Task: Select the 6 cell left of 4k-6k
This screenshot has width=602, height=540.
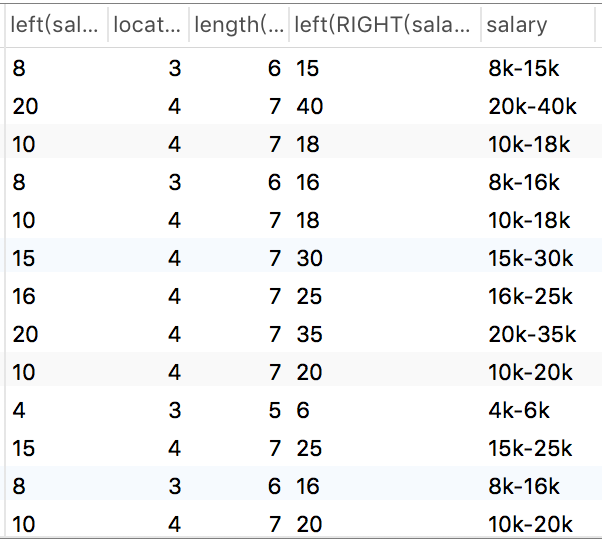Action: (x=302, y=411)
